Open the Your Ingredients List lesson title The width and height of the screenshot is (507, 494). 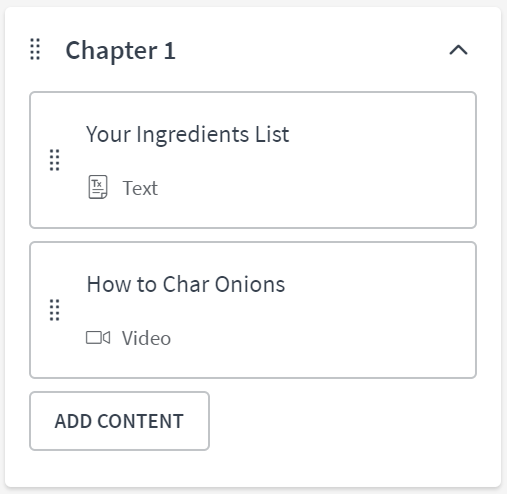point(188,134)
